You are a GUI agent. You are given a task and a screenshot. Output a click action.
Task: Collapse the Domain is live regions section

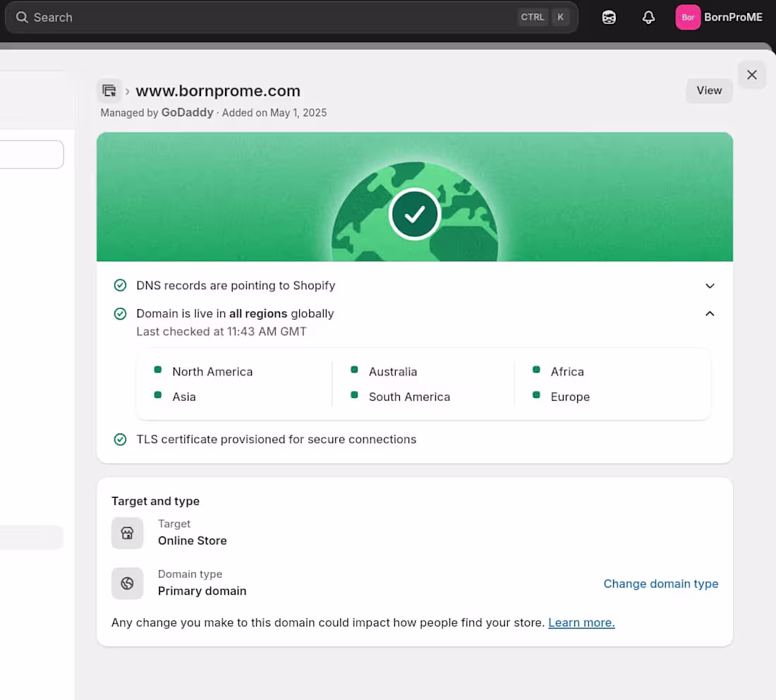click(710, 313)
